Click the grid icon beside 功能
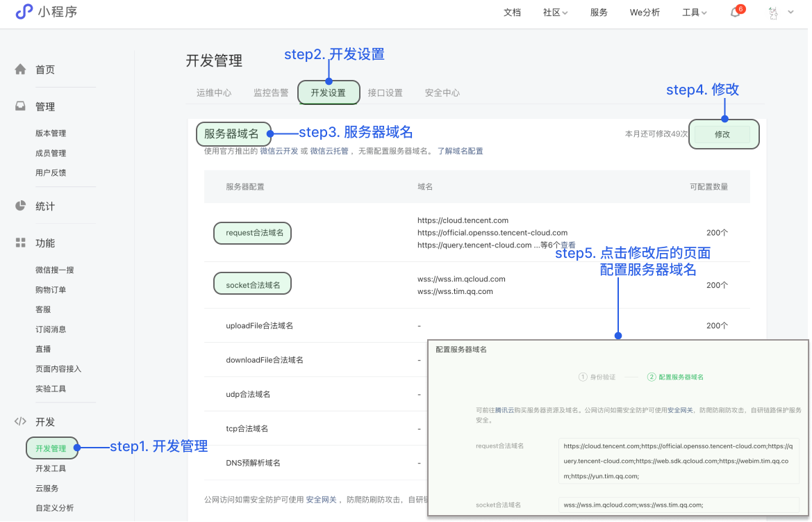The image size is (812, 522). pos(21,243)
